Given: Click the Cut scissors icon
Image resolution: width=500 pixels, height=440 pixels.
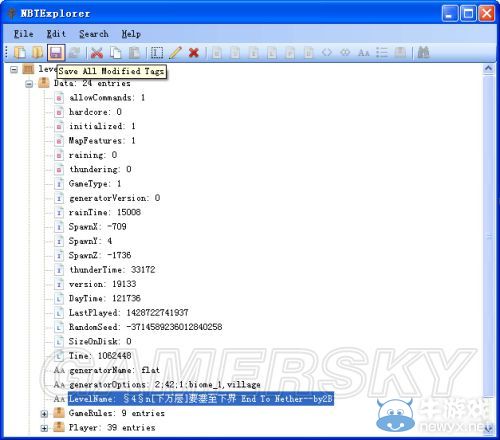Looking at the screenshot, I should 97,53.
